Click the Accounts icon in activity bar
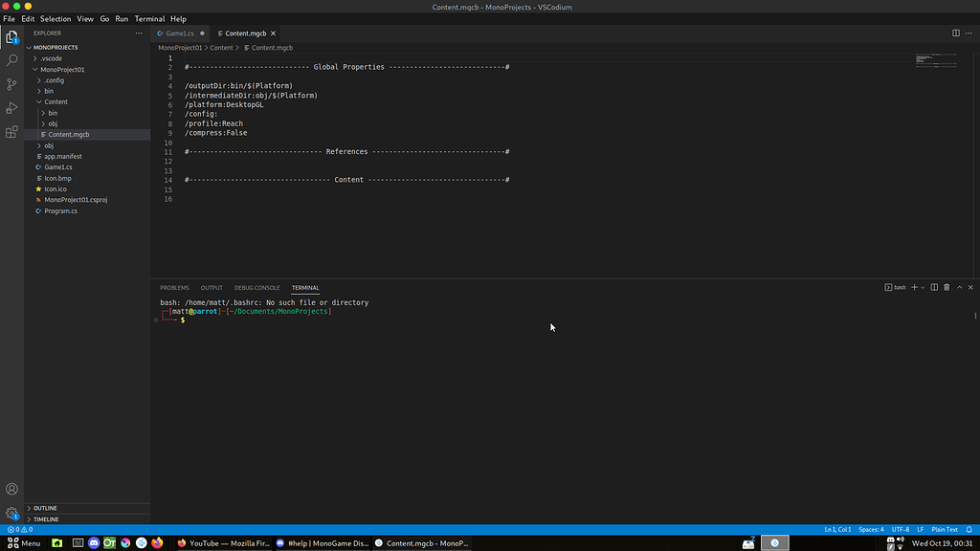This screenshot has width=980, height=551. (11, 489)
